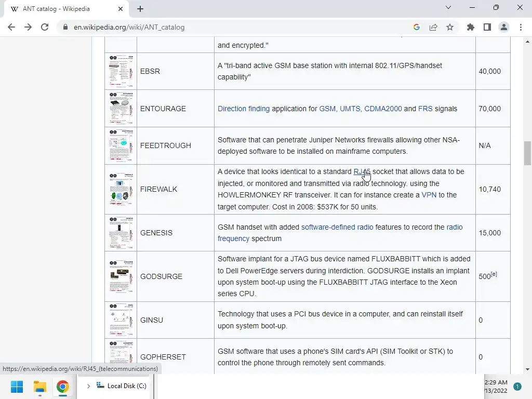Bookmark this page with star
The width and height of the screenshot is (532, 399).
(x=450, y=27)
